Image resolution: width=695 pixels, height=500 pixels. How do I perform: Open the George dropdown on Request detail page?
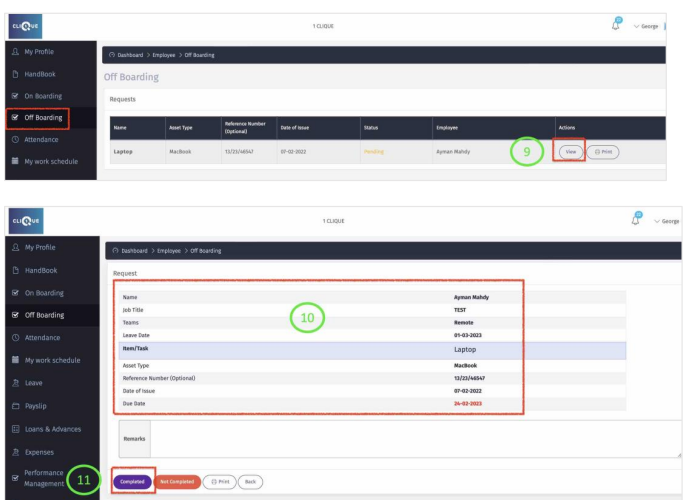coord(666,221)
